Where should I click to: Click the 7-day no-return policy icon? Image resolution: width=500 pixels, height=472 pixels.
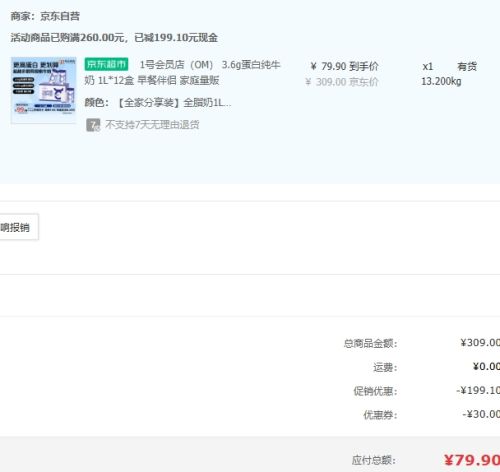[93, 125]
